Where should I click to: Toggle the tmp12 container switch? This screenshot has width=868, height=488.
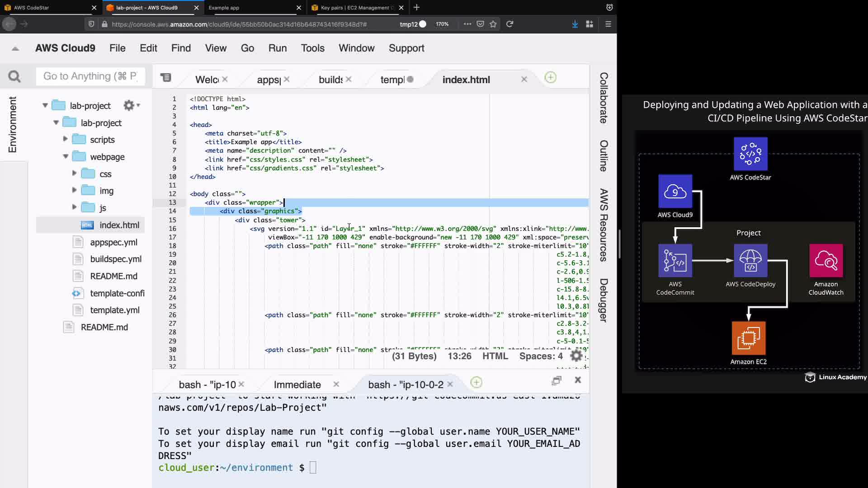point(423,24)
